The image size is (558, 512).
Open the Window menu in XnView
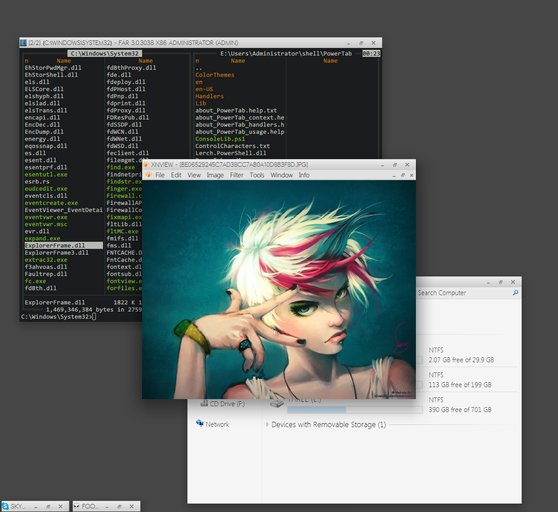pyautogui.click(x=281, y=175)
